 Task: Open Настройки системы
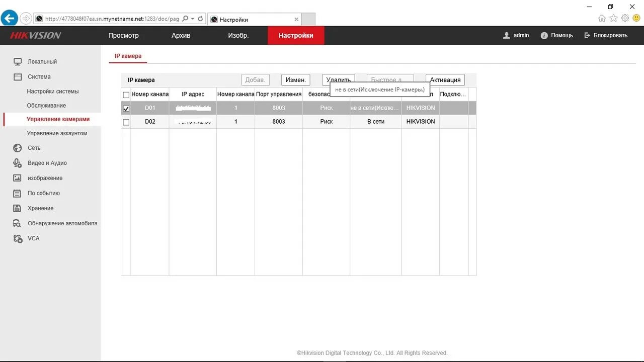(53, 92)
